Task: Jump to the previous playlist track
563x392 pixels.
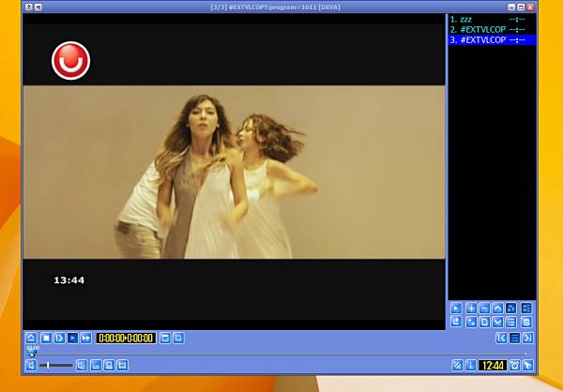Action: 501,338
